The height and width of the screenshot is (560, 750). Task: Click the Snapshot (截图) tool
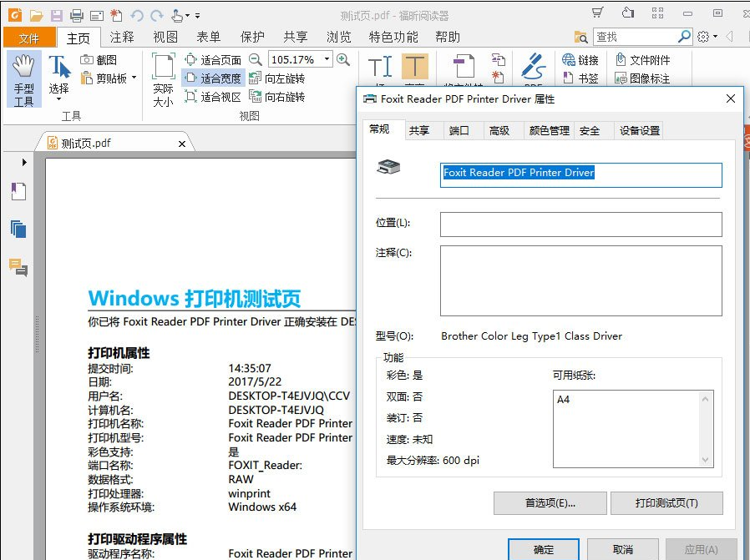coord(99,60)
